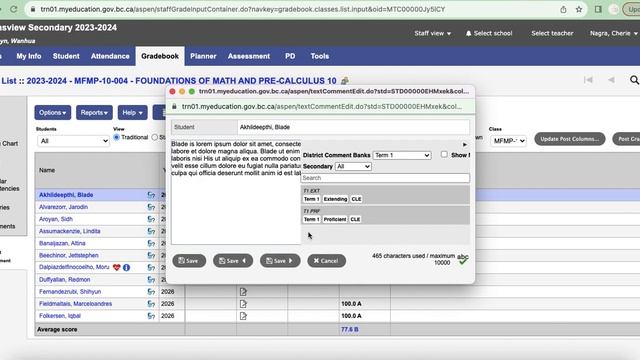This screenshot has width=640, height=360.
Task: Open the Student tab
Action: (x=66, y=56)
